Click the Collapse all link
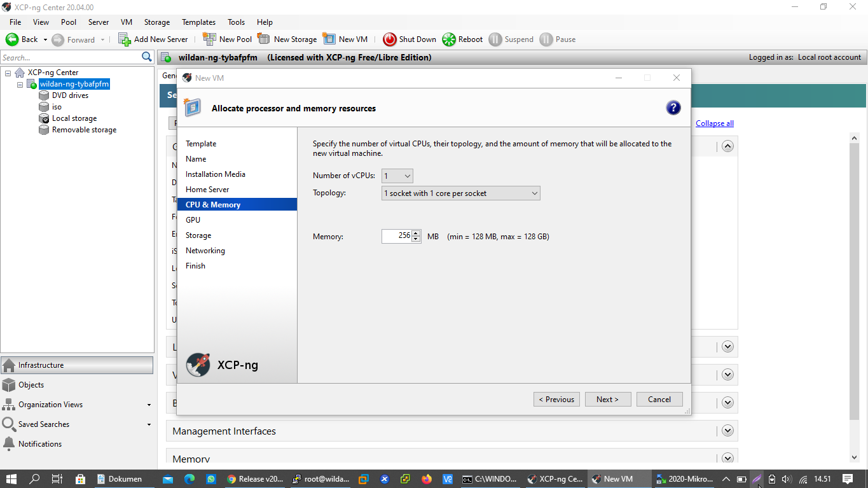The image size is (868, 488). click(x=715, y=123)
